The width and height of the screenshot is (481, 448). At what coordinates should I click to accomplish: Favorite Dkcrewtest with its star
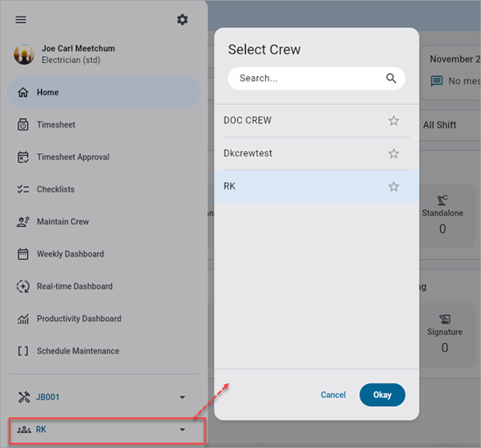point(394,153)
